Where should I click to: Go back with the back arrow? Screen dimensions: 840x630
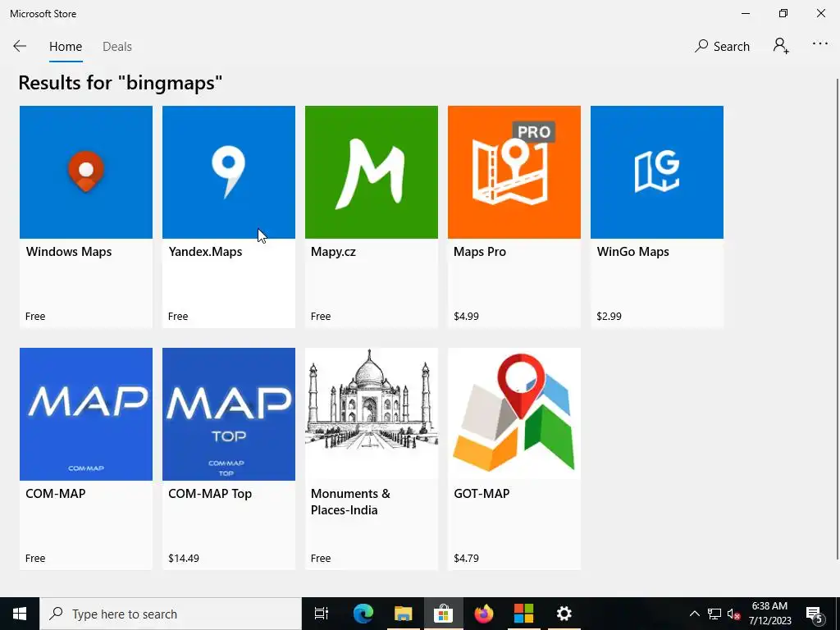[x=20, y=46]
